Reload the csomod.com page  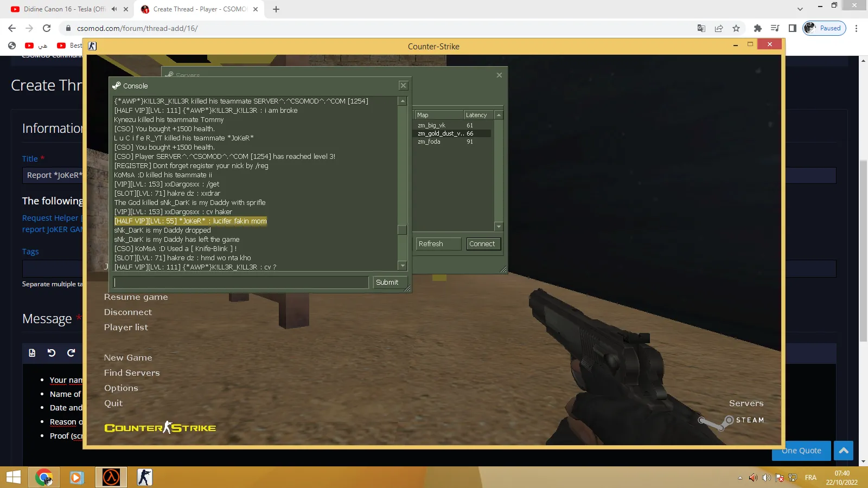(47, 28)
